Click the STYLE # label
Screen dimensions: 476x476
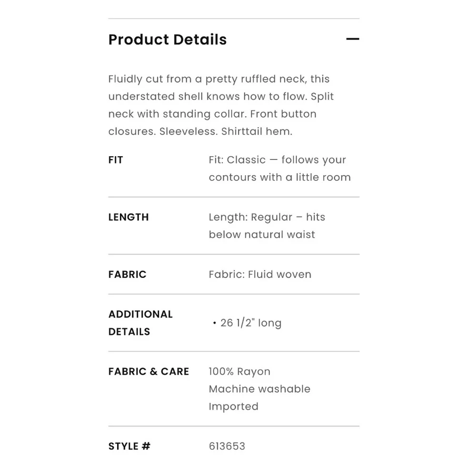129,446
